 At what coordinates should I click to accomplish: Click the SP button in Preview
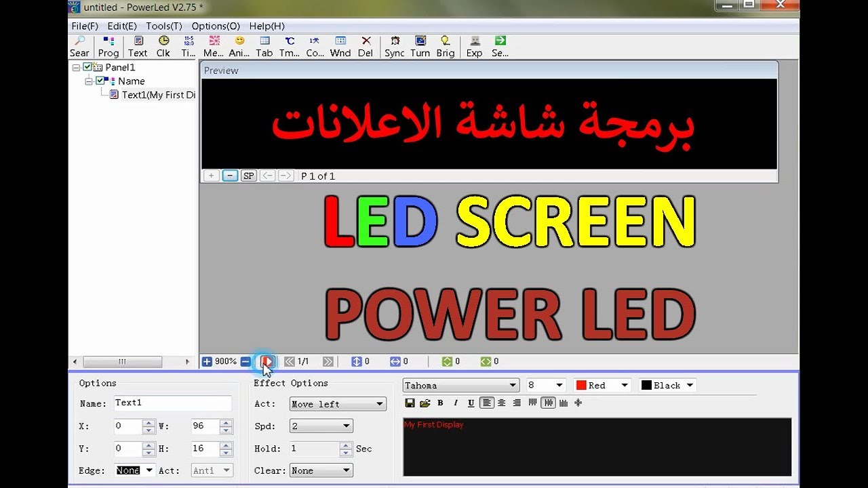tap(249, 176)
